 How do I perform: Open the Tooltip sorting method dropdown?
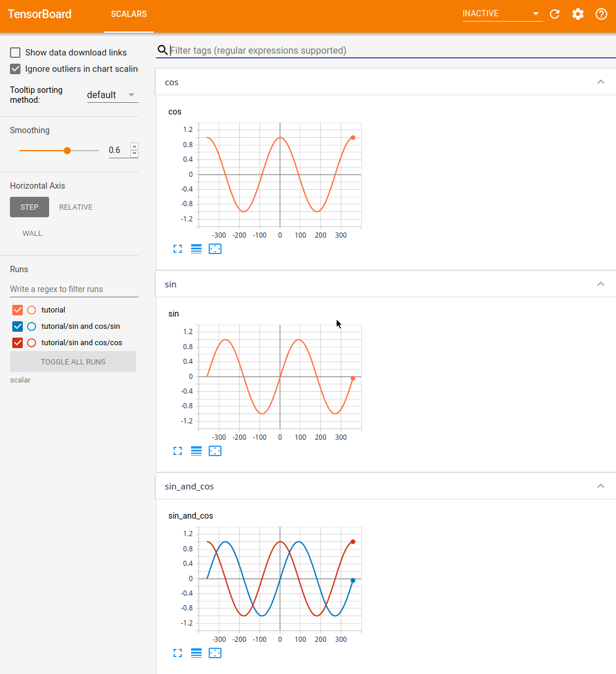pos(112,95)
